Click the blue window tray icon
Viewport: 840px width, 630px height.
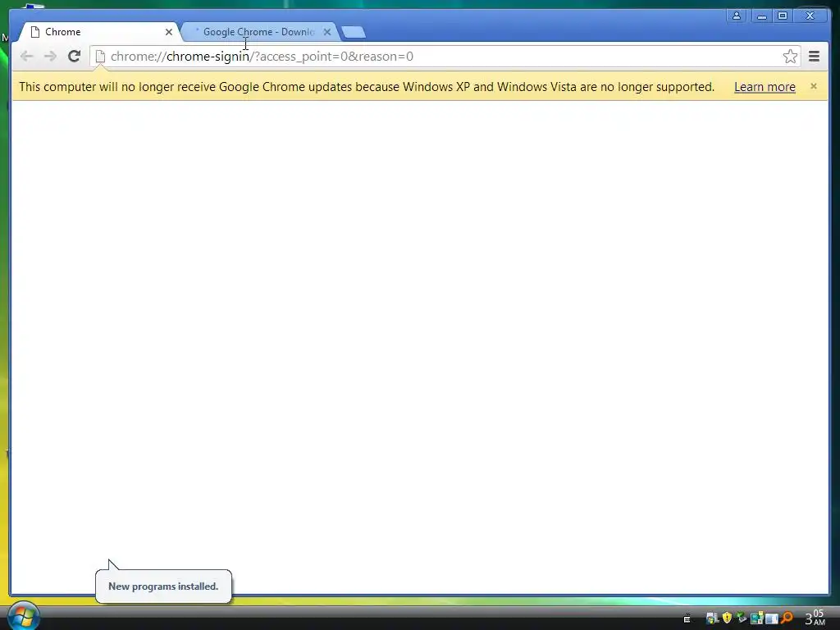pos(771,619)
